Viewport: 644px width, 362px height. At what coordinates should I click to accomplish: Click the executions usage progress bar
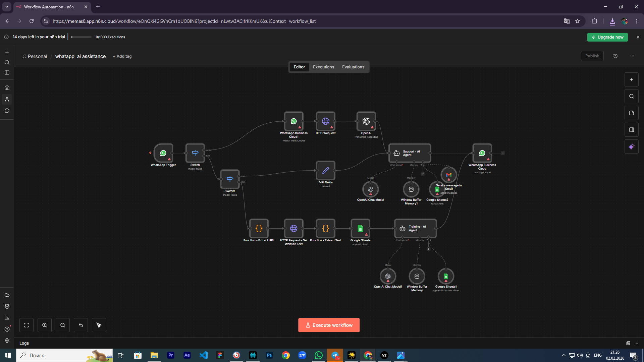coord(81,37)
